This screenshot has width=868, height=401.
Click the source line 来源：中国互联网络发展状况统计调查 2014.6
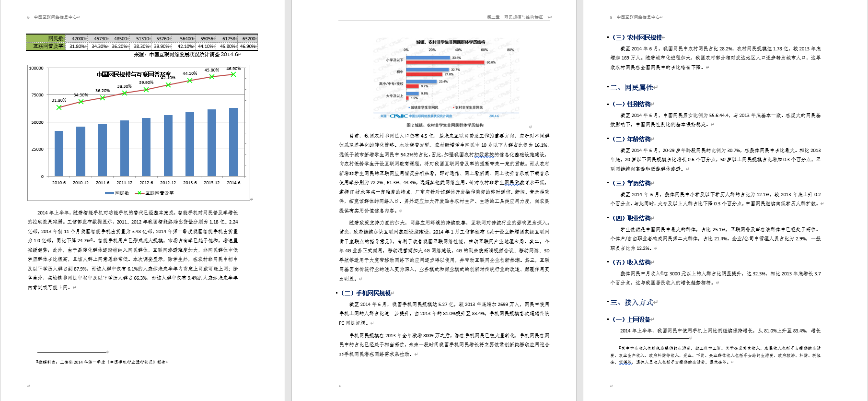pyautogui.click(x=186, y=55)
